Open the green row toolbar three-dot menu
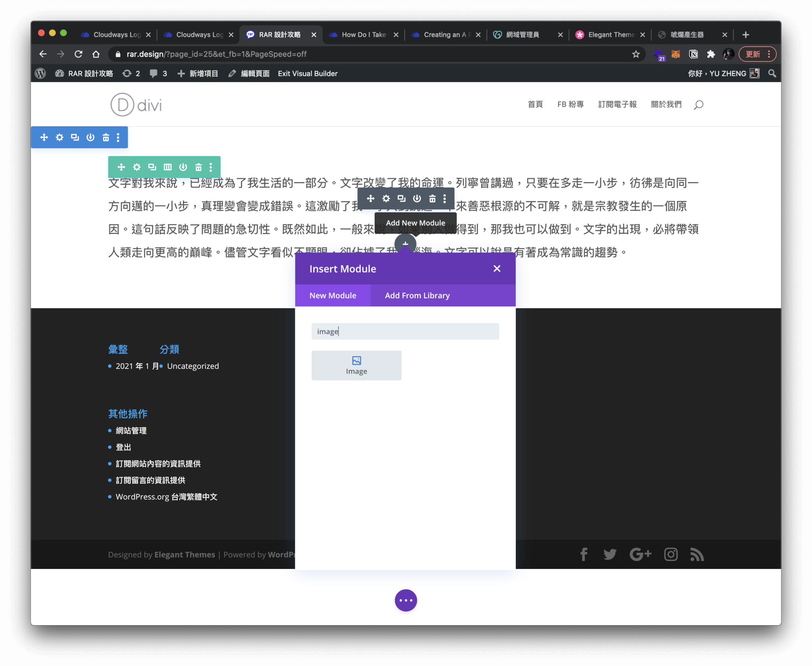The height and width of the screenshot is (666, 812). pyautogui.click(x=211, y=167)
